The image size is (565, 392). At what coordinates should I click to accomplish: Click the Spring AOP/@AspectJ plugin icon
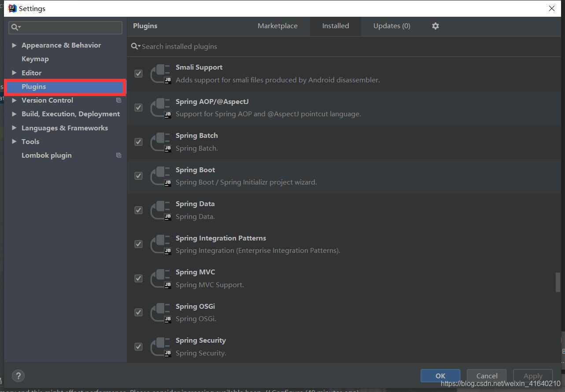[161, 107]
